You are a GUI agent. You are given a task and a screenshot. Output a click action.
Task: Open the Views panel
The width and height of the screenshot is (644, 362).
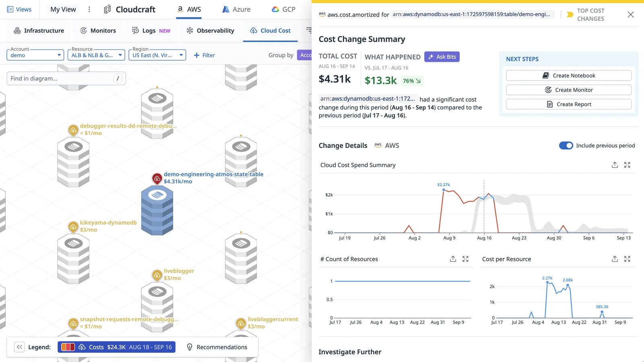click(19, 9)
